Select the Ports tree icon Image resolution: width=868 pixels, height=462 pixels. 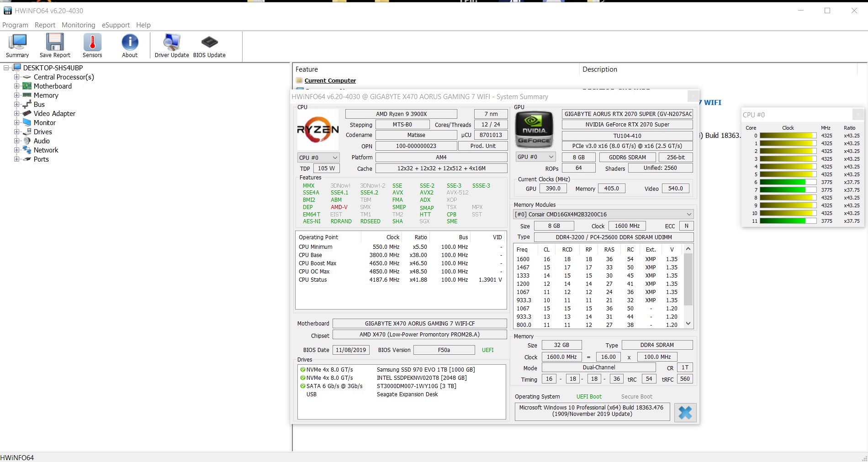pyautogui.click(x=27, y=159)
